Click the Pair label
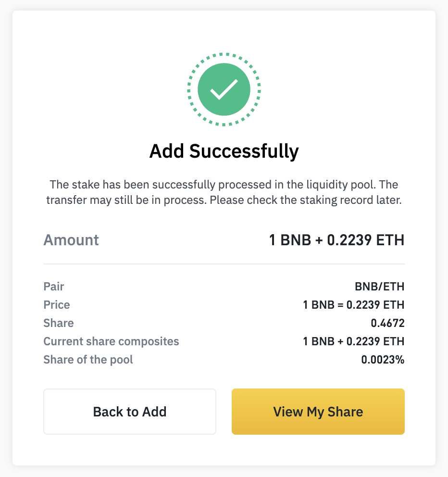 (x=54, y=287)
